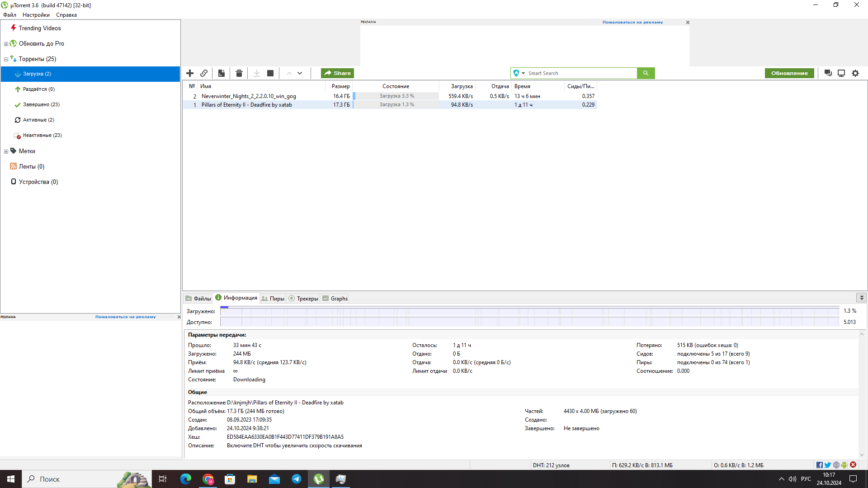This screenshot has width=868, height=488.
Task: Select Завершено (23) category
Action: (x=41, y=104)
